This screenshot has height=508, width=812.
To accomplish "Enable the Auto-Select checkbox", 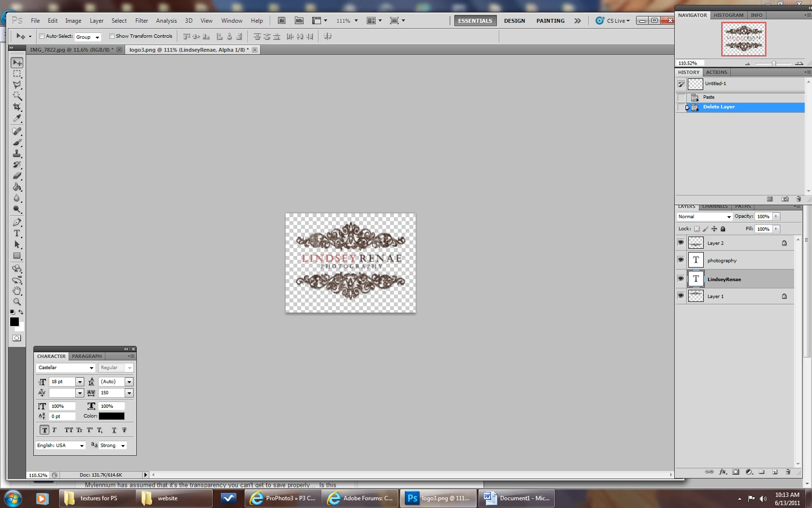I will pos(42,36).
